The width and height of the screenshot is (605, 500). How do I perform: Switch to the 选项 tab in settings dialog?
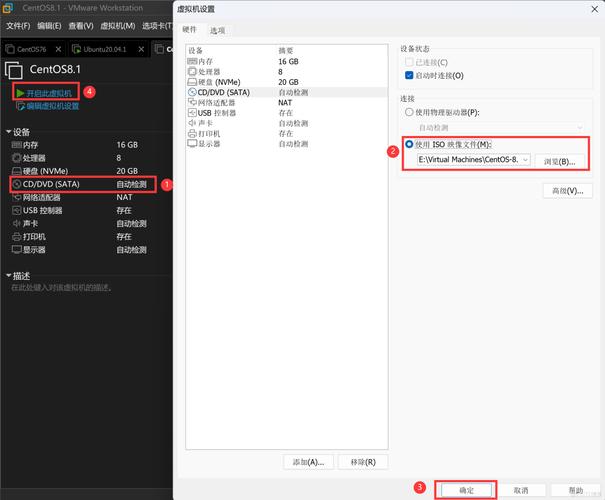(217, 30)
